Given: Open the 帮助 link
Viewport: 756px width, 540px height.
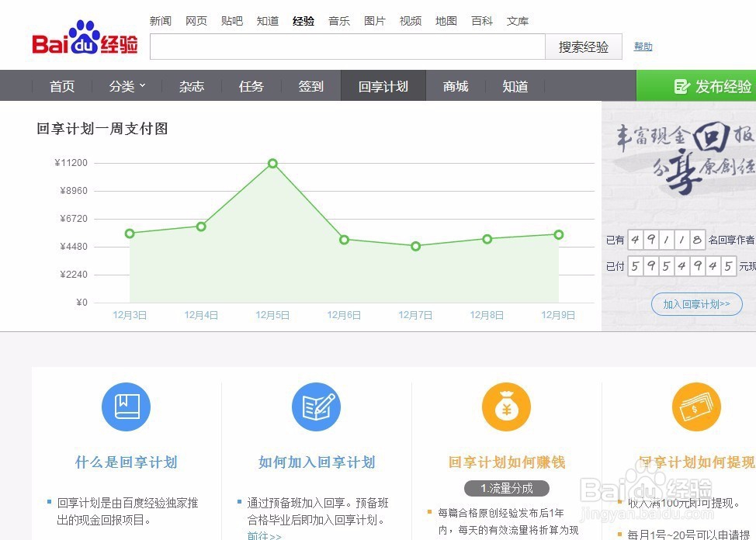Looking at the screenshot, I should point(643,47).
